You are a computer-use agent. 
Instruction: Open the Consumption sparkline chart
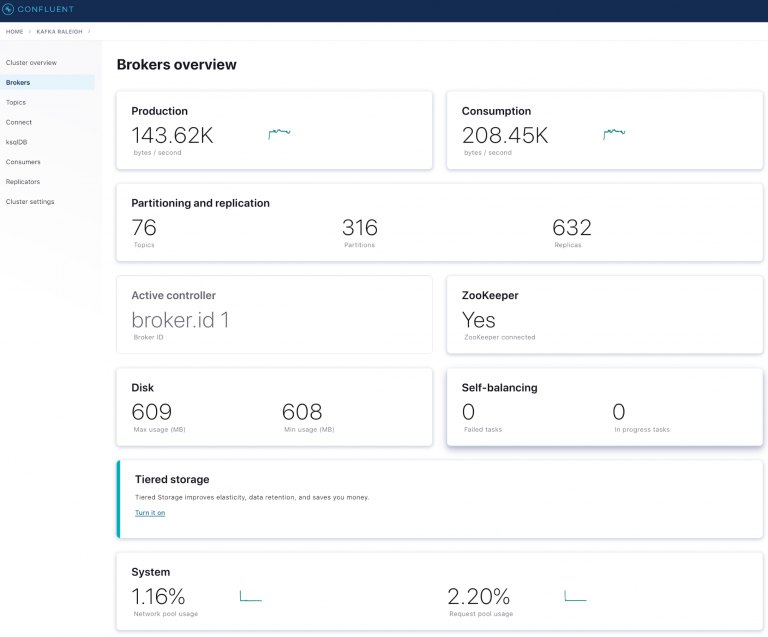(613, 134)
